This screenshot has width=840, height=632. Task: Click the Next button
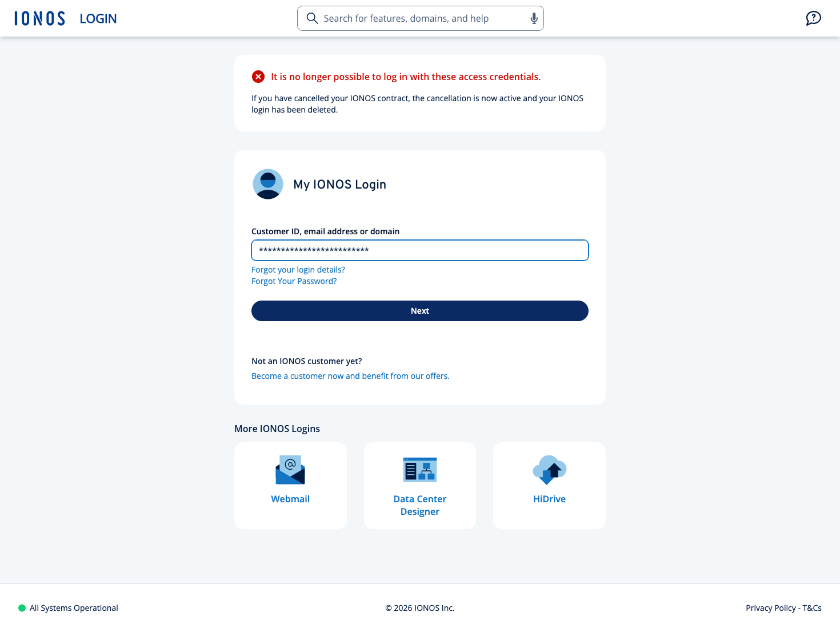pyautogui.click(x=420, y=311)
